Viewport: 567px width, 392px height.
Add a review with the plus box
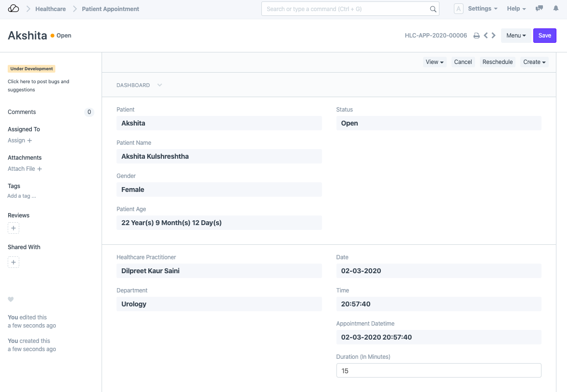coord(13,228)
